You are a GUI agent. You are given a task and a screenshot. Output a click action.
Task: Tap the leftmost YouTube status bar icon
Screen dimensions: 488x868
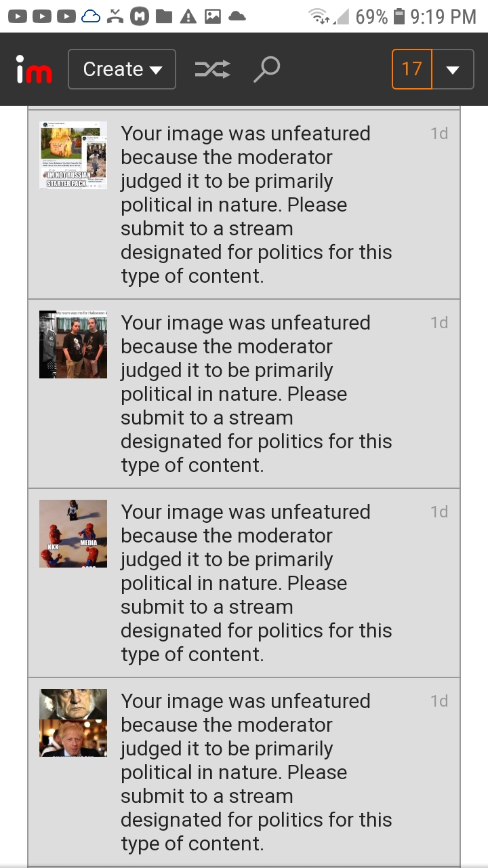(x=18, y=16)
